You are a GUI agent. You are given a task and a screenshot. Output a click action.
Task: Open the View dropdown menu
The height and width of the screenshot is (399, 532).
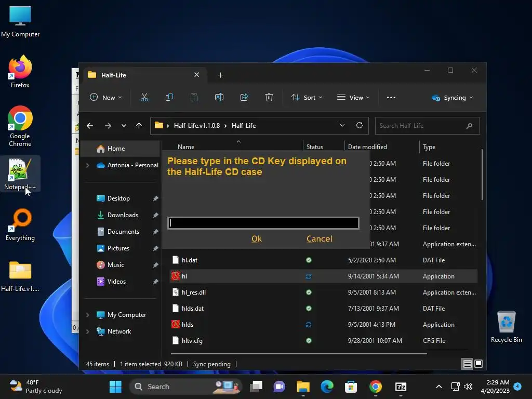coord(353,98)
